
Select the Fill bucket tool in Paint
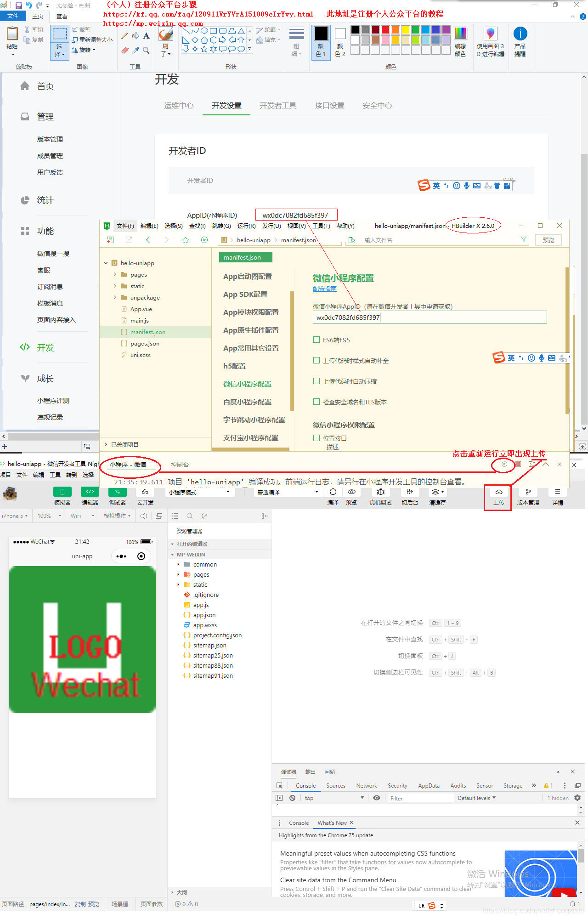pos(136,36)
